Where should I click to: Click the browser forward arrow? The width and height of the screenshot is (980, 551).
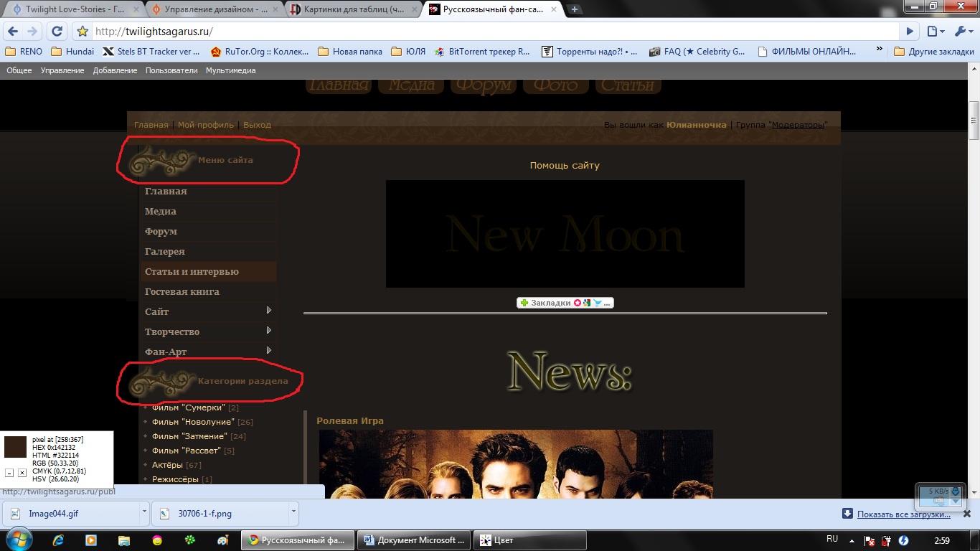click(32, 32)
